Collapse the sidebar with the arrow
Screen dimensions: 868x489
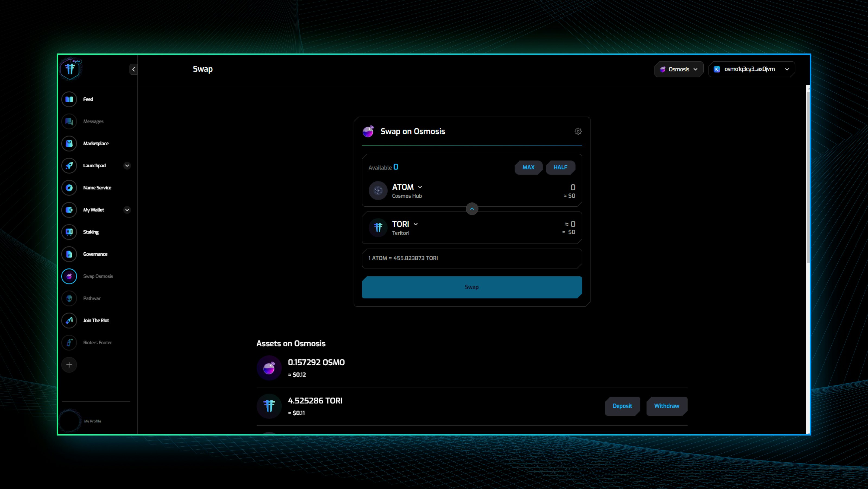coord(133,69)
